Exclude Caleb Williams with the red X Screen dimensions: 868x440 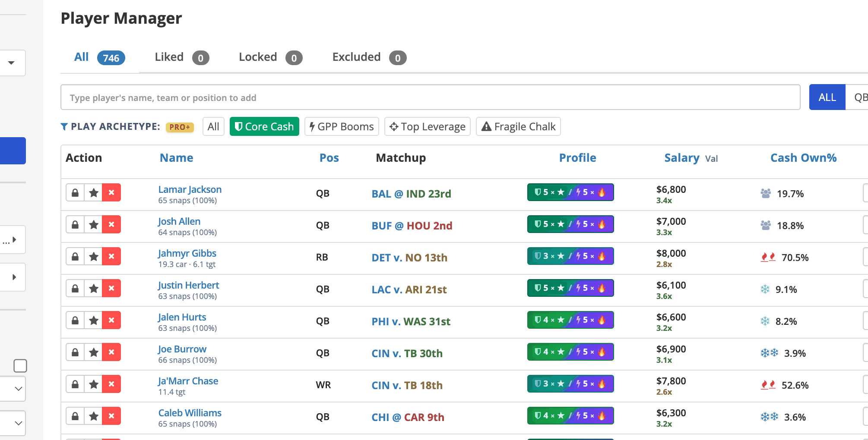[x=111, y=416]
